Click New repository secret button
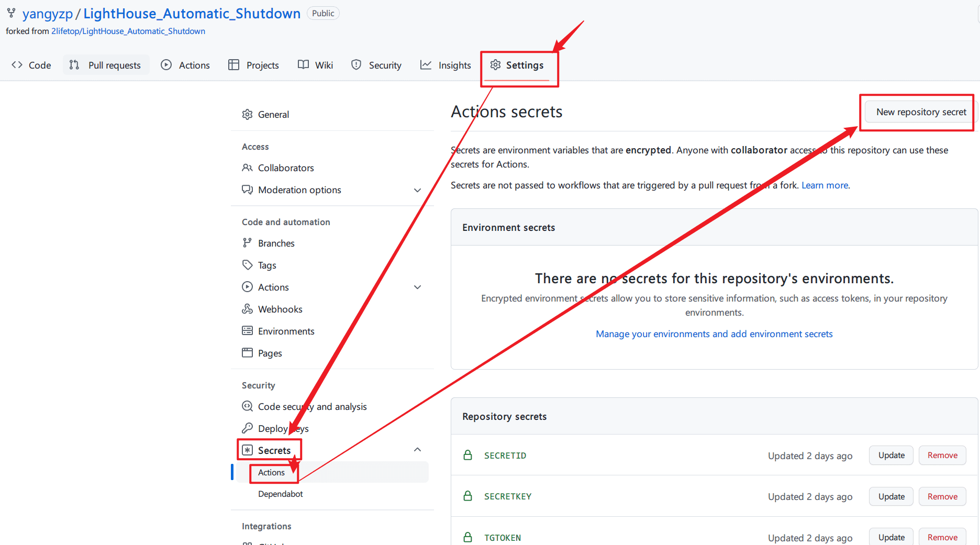This screenshot has height=545, width=980. tap(921, 112)
